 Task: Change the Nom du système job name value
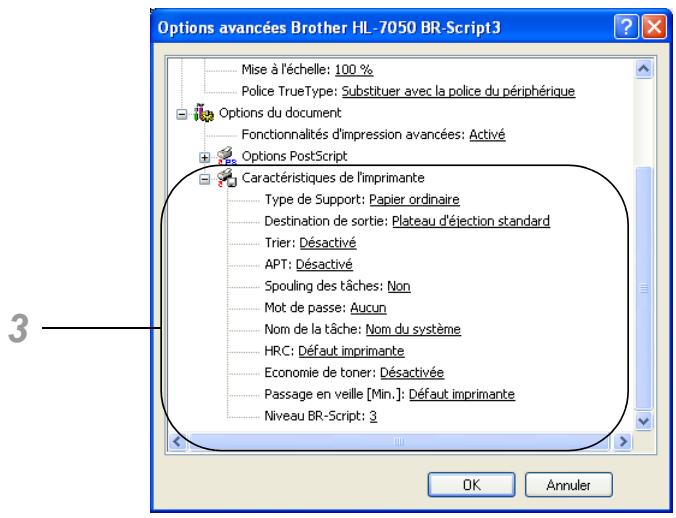[x=413, y=329]
